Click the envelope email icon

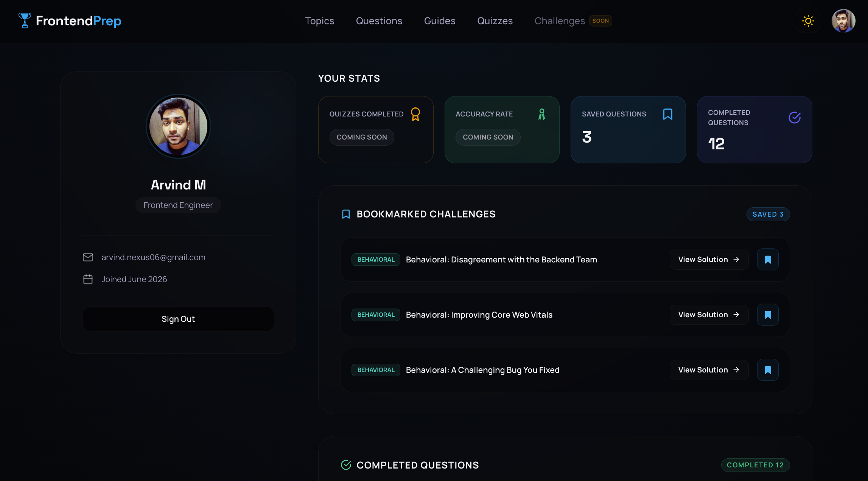tap(88, 257)
